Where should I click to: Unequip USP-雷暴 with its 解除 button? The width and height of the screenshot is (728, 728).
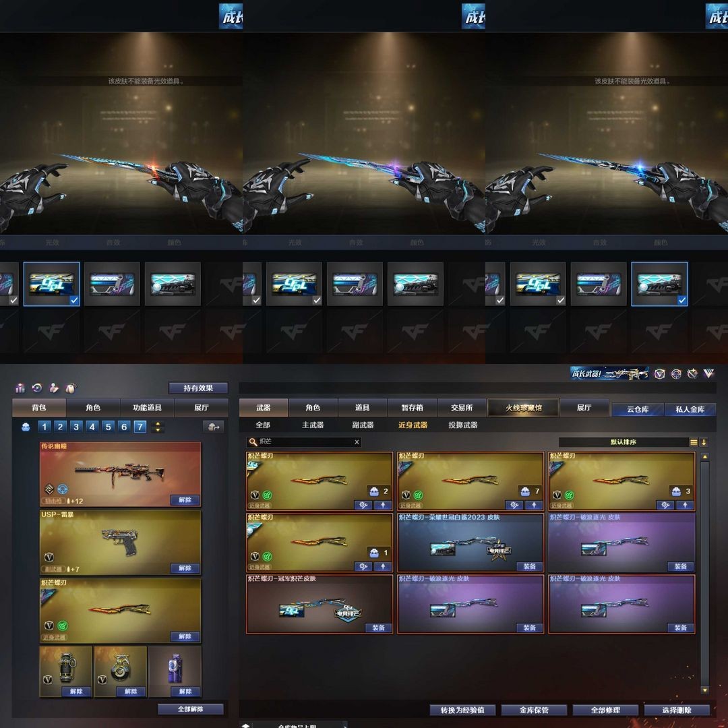(185, 568)
